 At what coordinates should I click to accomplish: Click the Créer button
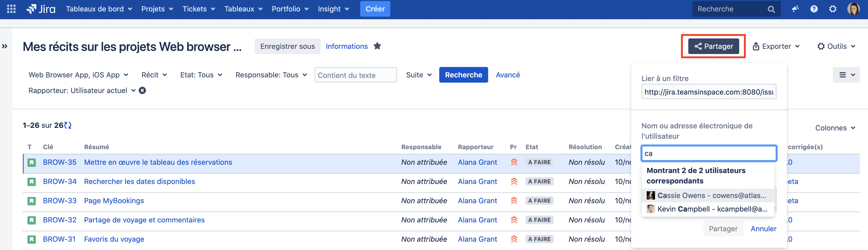tap(375, 9)
